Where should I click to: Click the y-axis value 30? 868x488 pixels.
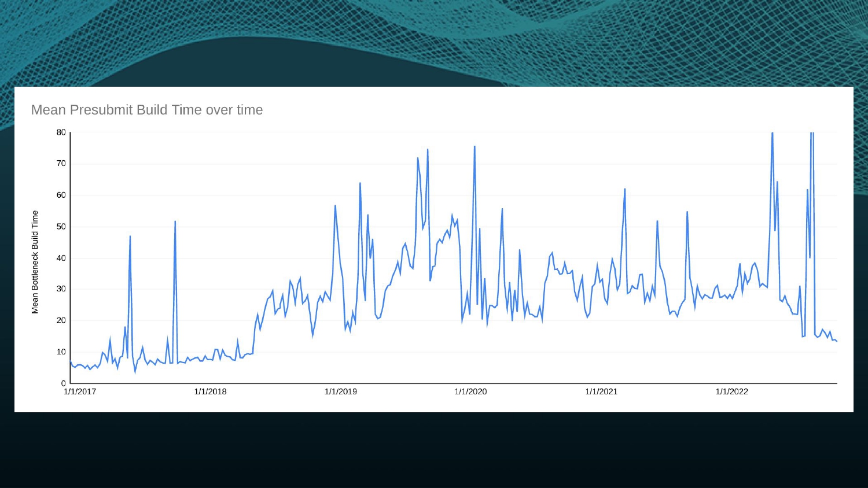pos(61,289)
